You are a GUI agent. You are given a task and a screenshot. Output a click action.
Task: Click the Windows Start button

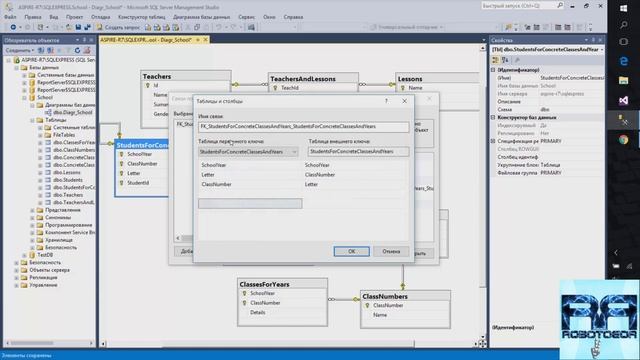[x=623, y=8]
